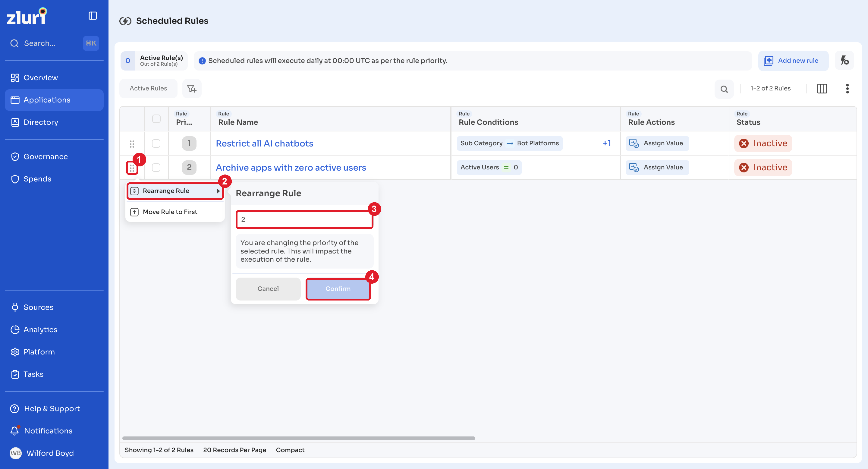Open Sources page

click(54, 307)
